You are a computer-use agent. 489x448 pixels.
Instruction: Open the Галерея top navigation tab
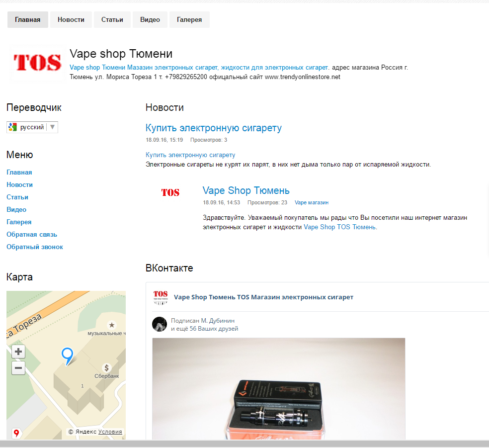point(189,20)
